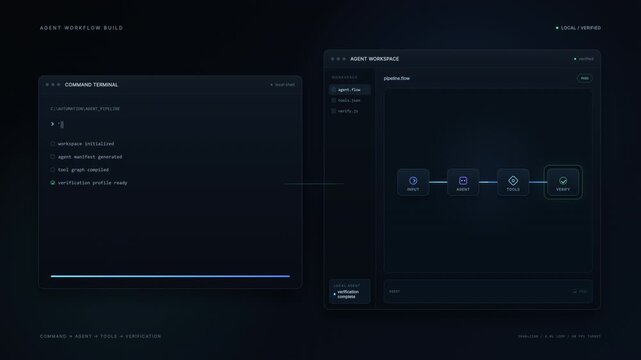
Task: Click 'AGENT WORKFLOW BUILD' heading
Action: pos(81,28)
